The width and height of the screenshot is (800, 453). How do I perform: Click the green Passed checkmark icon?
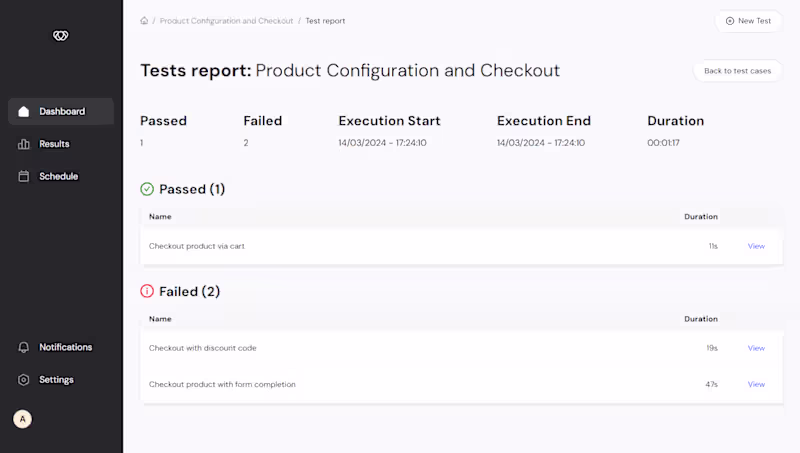[x=147, y=189]
